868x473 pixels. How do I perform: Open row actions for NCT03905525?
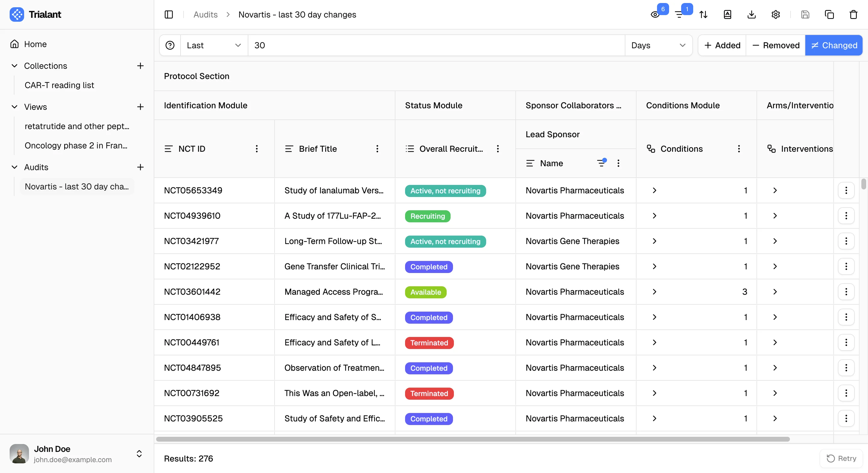pos(846,418)
